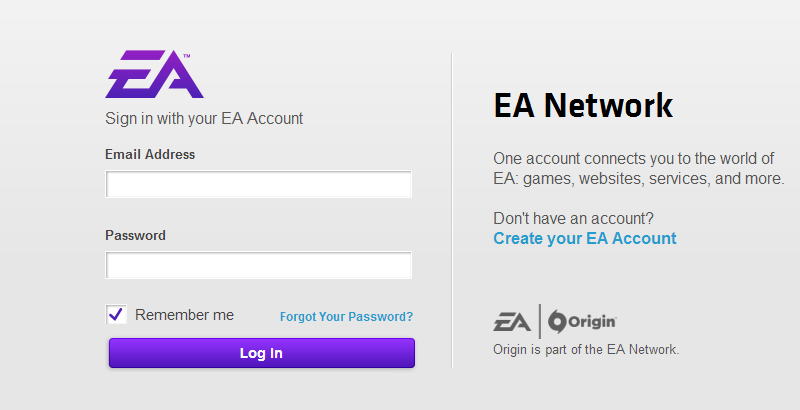This screenshot has height=410, width=800.
Task: Click the Sign in with your EA Account text
Action: pyautogui.click(x=204, y=118)
